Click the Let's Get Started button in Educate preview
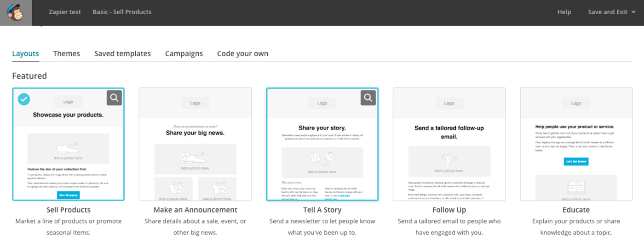Image resolution: width=644 pixels, height=242 pixels. (576, 161)
